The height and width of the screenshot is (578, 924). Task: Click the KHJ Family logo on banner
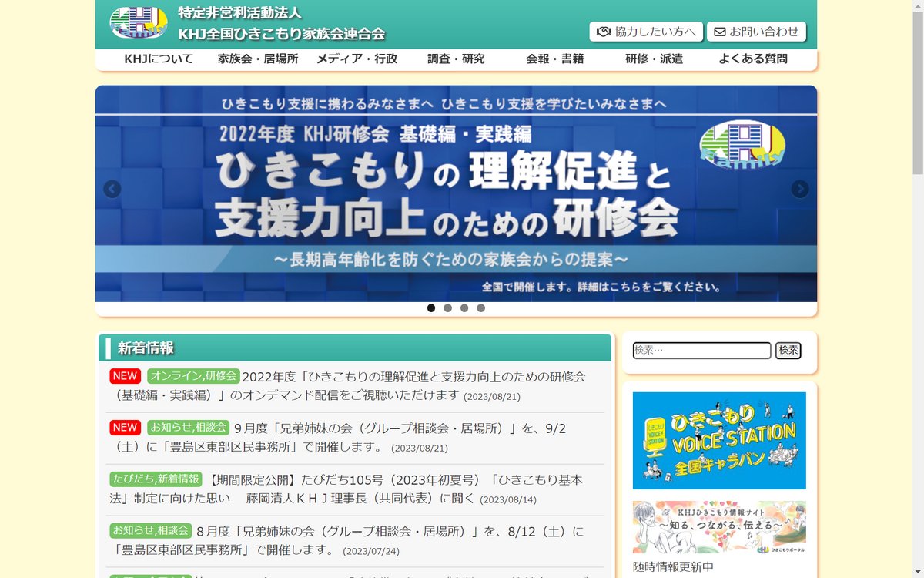tap(742, 144)
